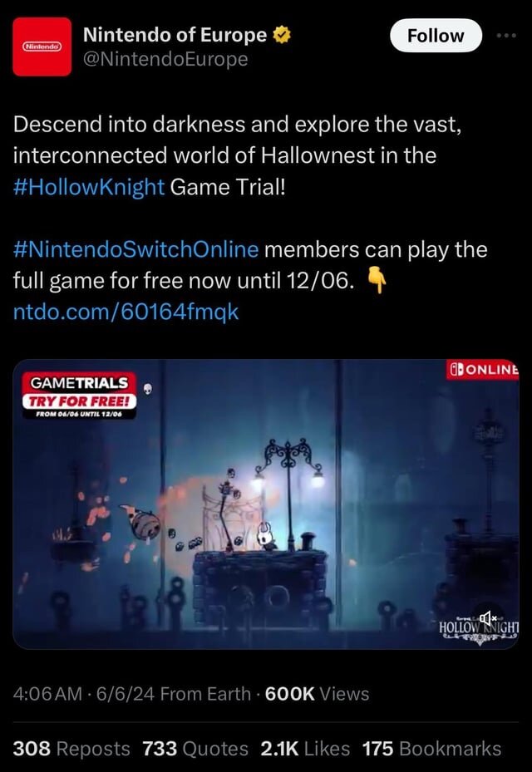Open the Nintendo of Europe display name
This screenshot has height=772, width=532.
tap(175, 36)
